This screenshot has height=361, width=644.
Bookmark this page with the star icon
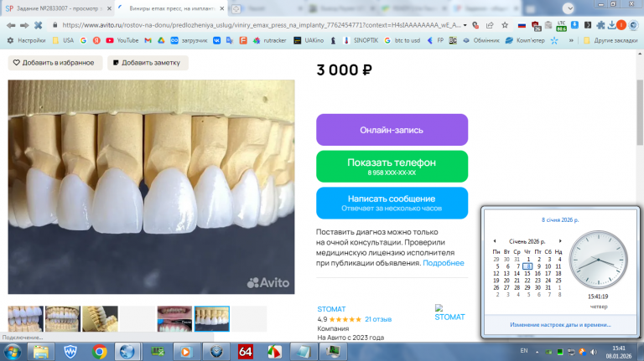pos(505,25)
